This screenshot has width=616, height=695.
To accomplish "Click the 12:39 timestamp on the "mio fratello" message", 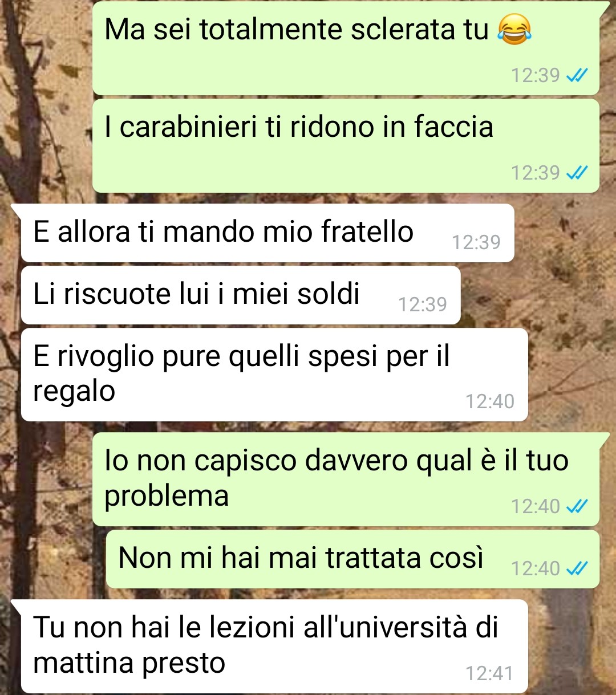I will pyautogui.click(x=476, y=242).
